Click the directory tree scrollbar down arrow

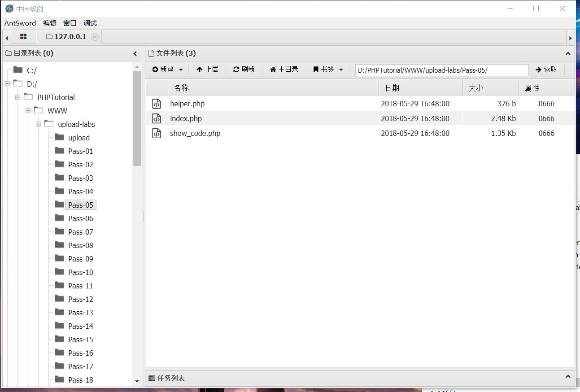click(137, 381)
